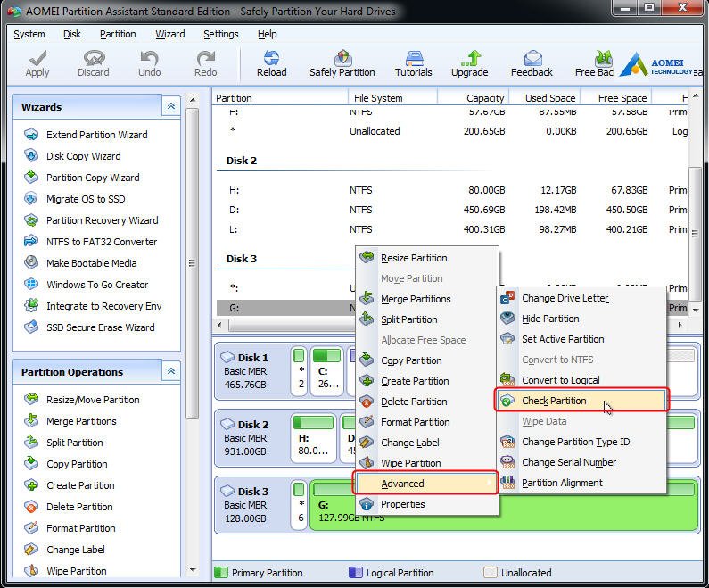Select Make Bootable Media

point(80,263)
